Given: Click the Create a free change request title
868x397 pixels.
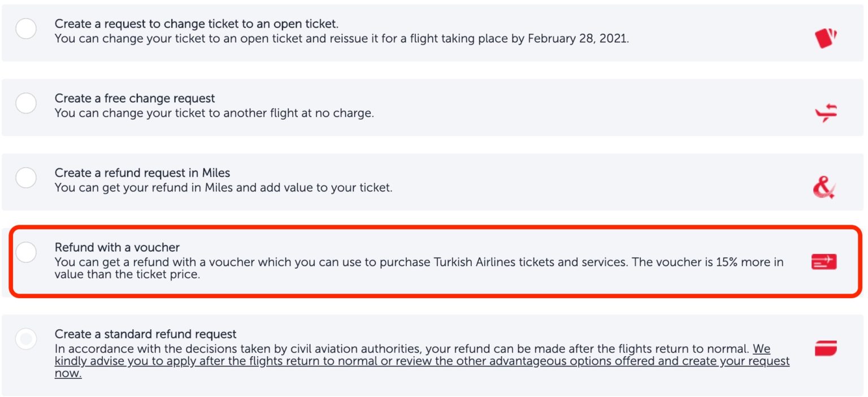Looking at the screenshot, I should [x=134, y=98].
